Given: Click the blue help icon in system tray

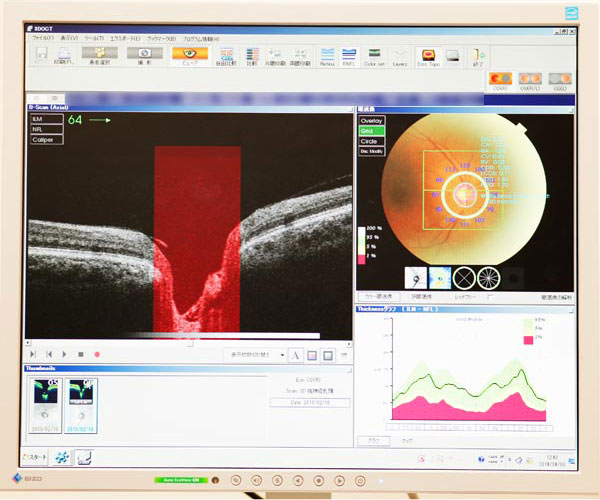Looking at the screenshot, I should coord(481,459).
